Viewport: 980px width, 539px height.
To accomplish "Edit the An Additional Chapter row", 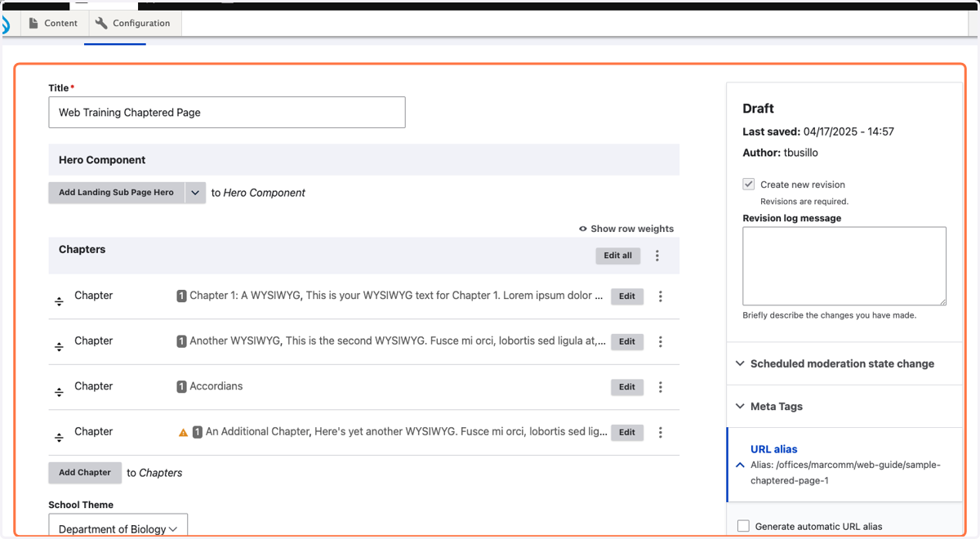I will [627, 433].
